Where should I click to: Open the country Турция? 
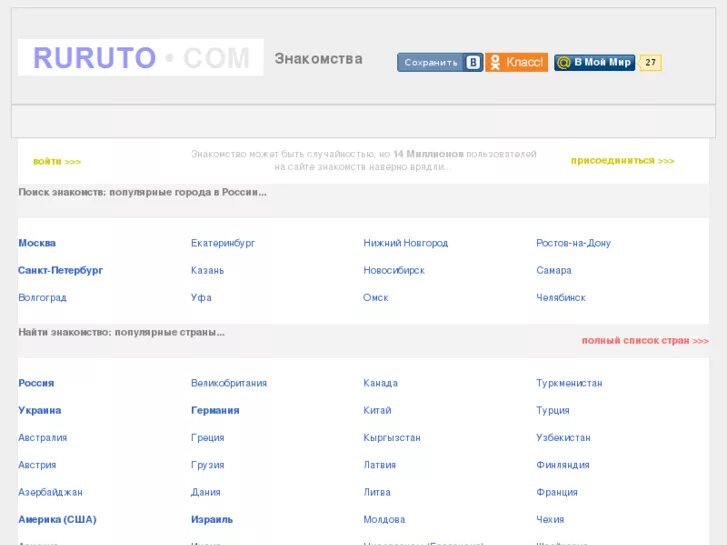coord(553,410)
